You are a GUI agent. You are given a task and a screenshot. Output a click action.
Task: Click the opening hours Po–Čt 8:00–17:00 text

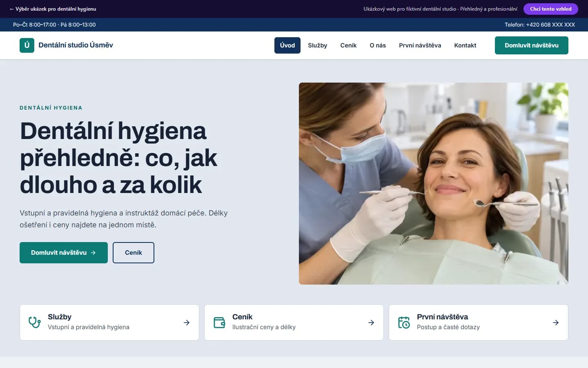coord(54,25)
